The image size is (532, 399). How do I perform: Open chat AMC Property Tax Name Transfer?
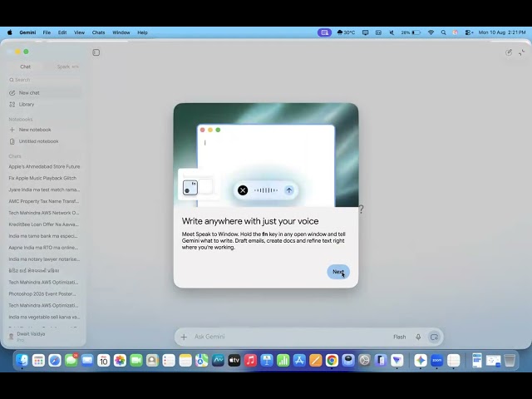click(44, 201)
